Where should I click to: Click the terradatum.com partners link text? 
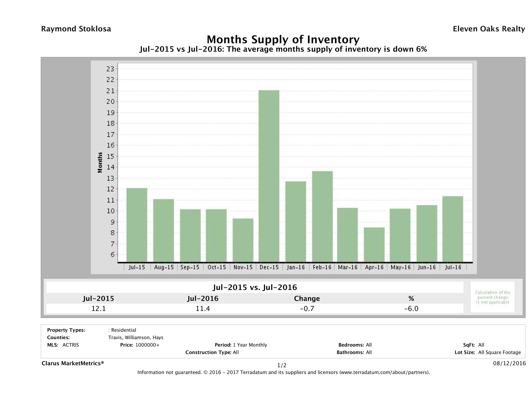384,372
